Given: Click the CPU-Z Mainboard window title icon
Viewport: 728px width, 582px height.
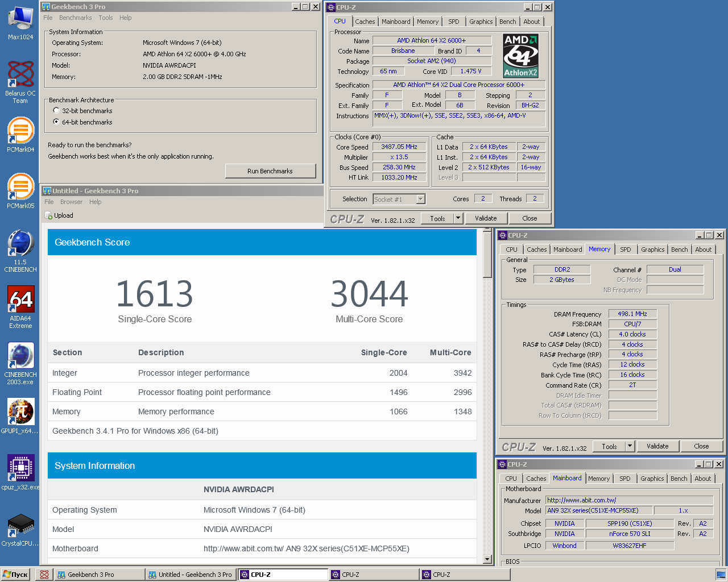Looking at the screenshot, I should pyautogui.click(x=502, y=464).
